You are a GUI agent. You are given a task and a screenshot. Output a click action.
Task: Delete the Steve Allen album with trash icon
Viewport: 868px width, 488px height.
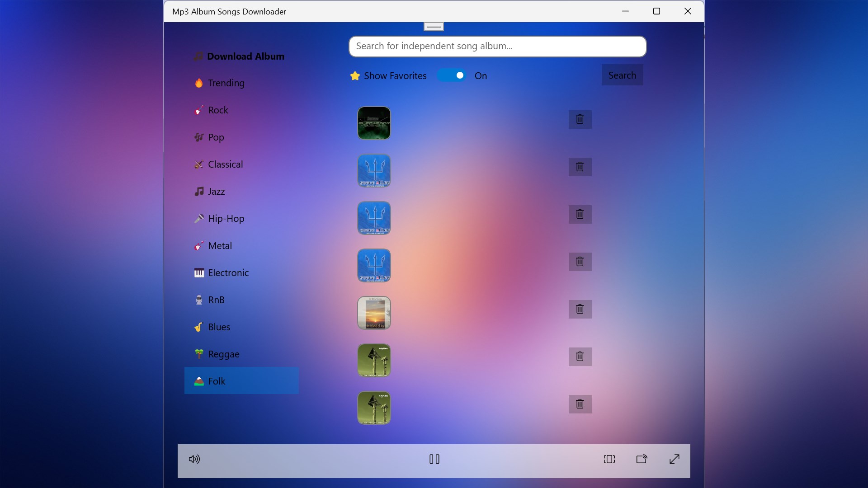coord(580,167)
